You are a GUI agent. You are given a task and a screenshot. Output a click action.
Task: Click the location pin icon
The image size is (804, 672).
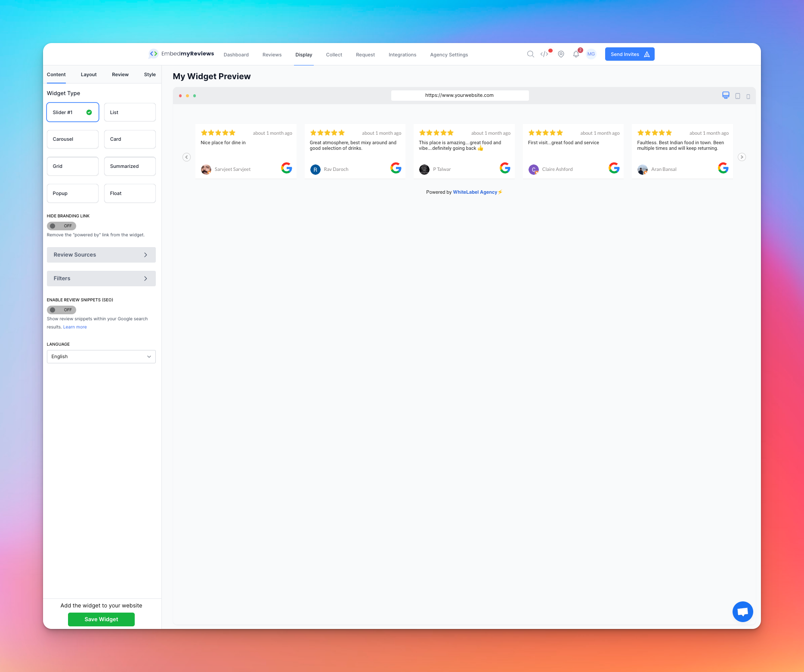pos(561,54)
